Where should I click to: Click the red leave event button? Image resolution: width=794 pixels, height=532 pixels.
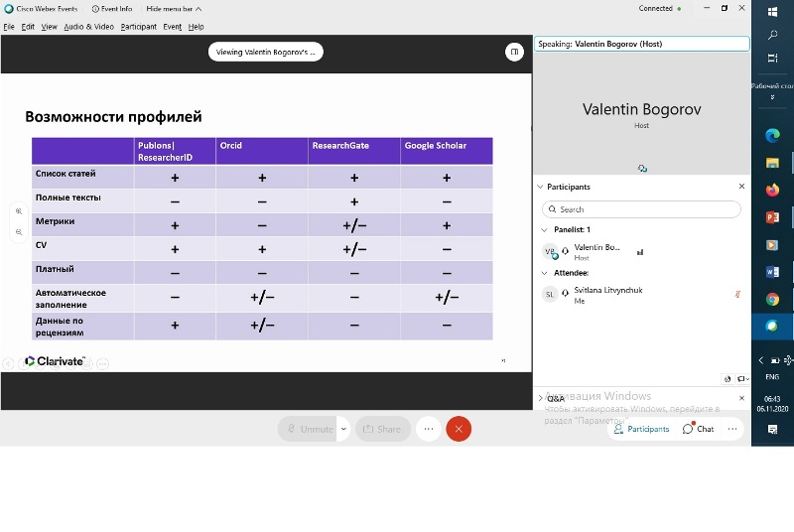point(459,429)
